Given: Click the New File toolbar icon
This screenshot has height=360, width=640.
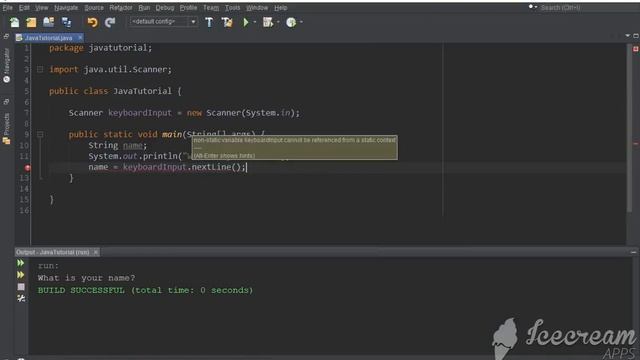Looking at the screenshot, I should coord(14,22).
